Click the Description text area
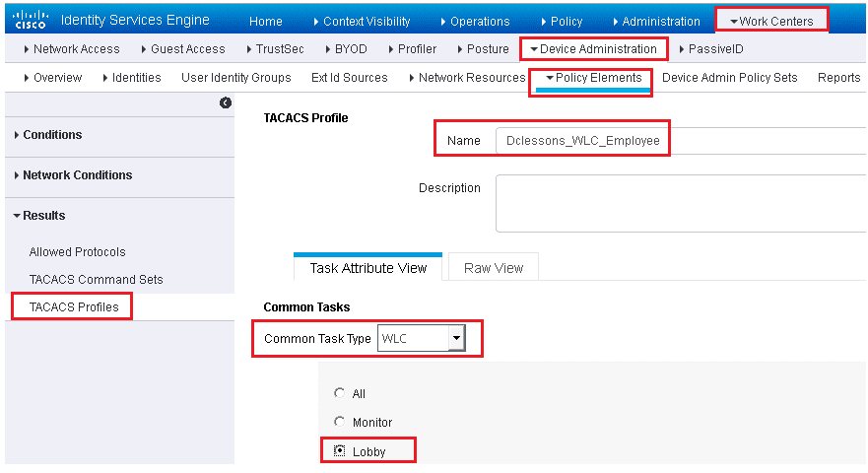Viewport: 868px width, 473px height. (x=681, y=203)
